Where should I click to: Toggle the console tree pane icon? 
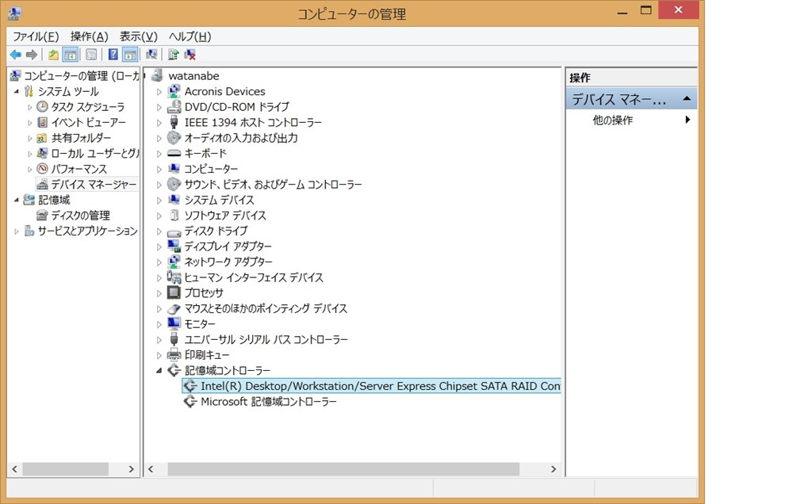[x=70, y=54]
